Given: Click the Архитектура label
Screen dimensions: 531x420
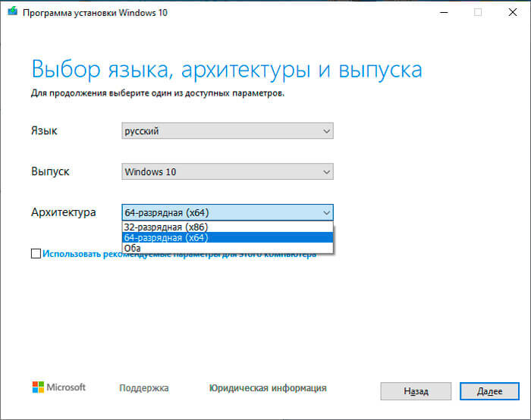Looking at the screenshot, I should point(63,212).
